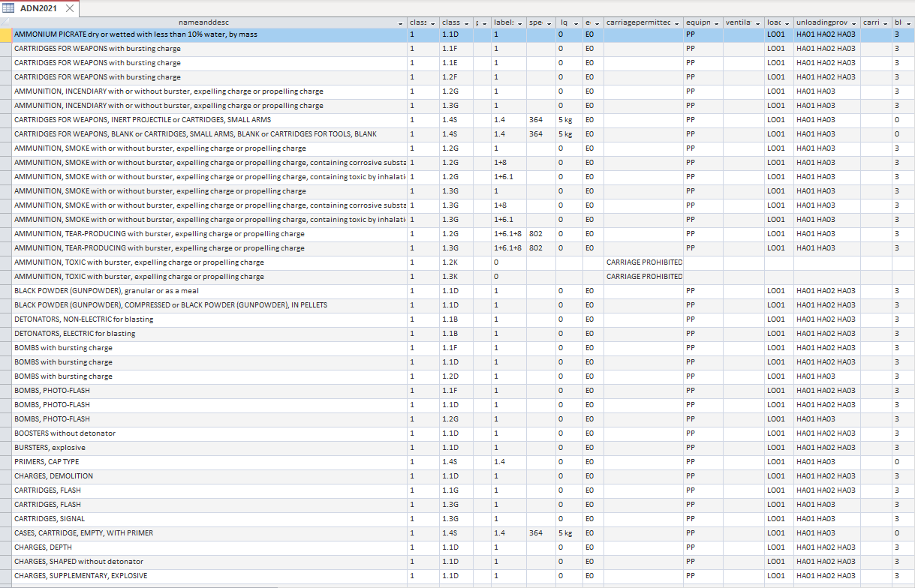Open the lq column filter dropdown

(x=576, y=22)
